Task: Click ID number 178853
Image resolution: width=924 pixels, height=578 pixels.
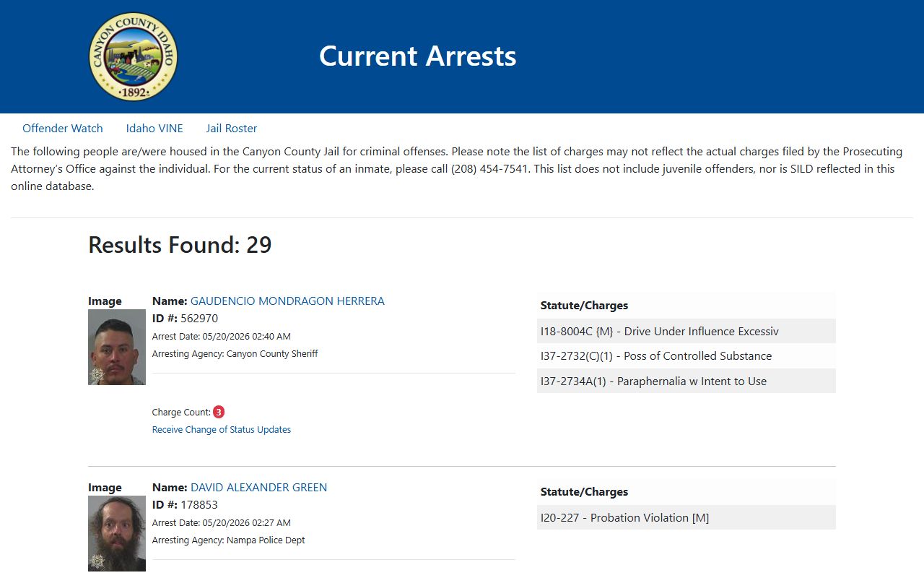Action: (199, 505)
